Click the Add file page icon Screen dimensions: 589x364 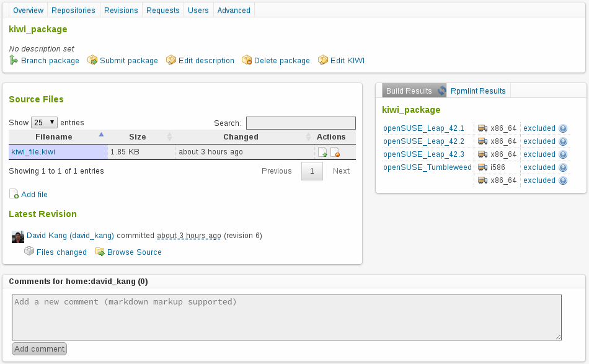click(14, 194)
